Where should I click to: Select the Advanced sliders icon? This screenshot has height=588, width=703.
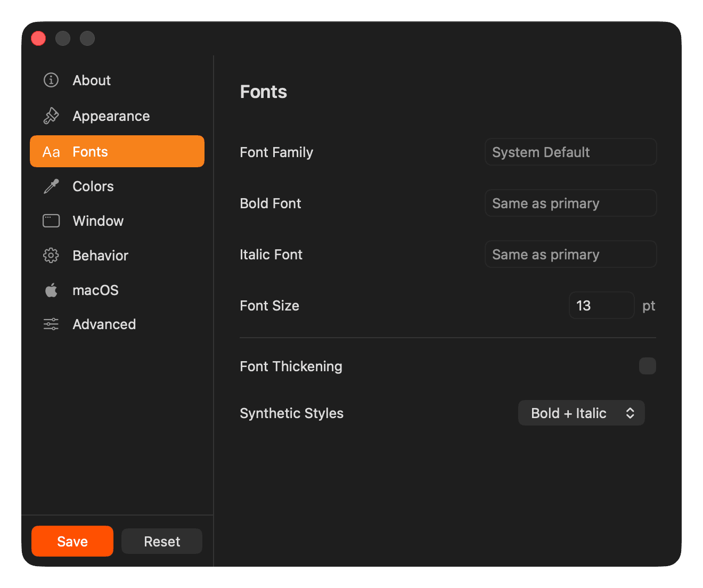(x=51, y=324)
